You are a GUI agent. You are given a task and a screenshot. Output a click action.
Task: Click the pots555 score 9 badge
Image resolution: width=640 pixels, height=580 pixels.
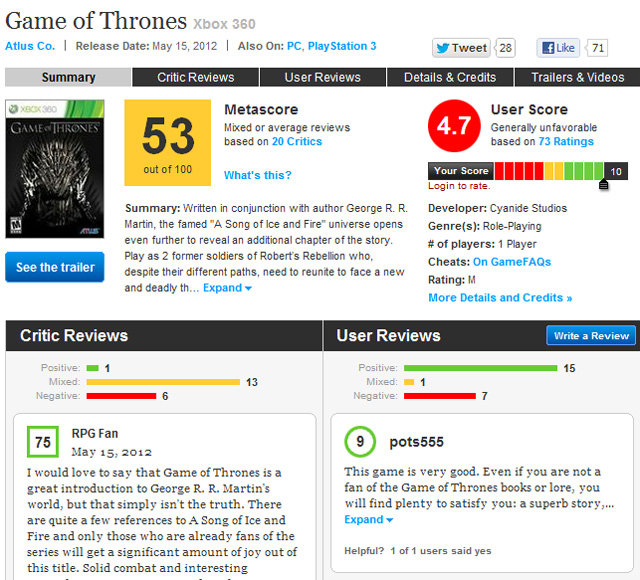coord(360,441)
